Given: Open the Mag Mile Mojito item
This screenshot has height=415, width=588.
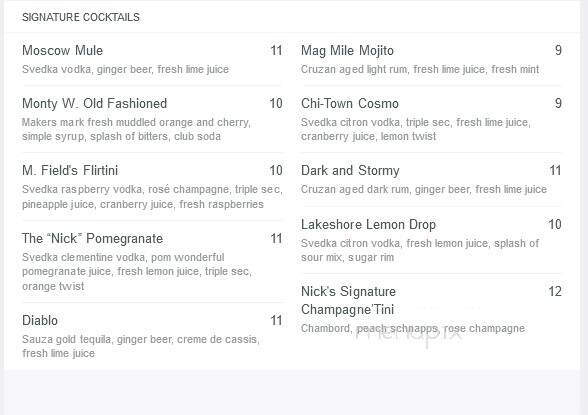Looking at the screenshot, I should click(x=347, y=50).
